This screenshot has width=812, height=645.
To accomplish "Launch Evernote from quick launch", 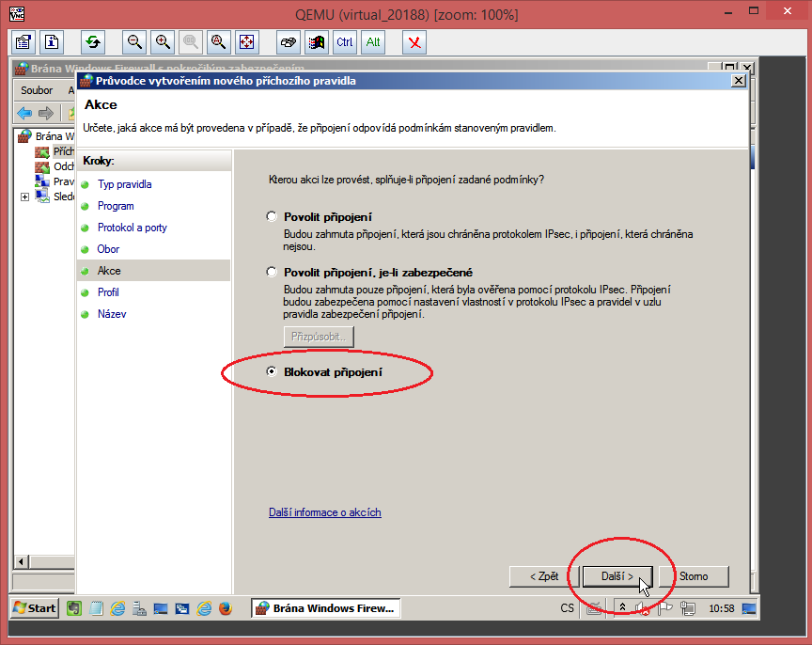I will tap(74, 607).
